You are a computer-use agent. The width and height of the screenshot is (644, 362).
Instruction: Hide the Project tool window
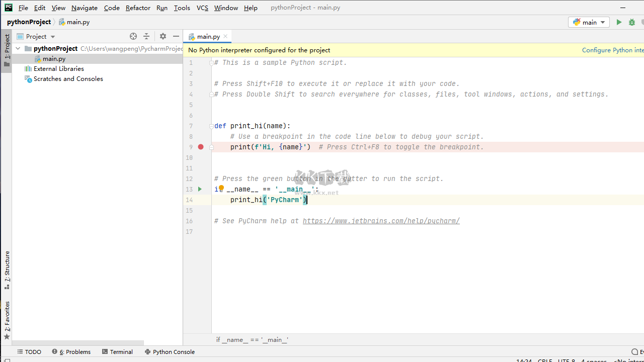pyautogui.click(x=176, y=36)
